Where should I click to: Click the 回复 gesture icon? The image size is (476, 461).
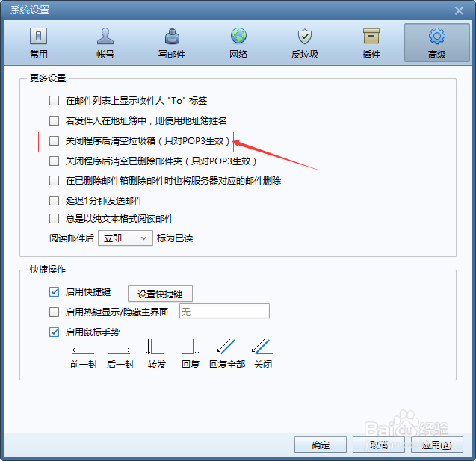(x=191, y=347)
